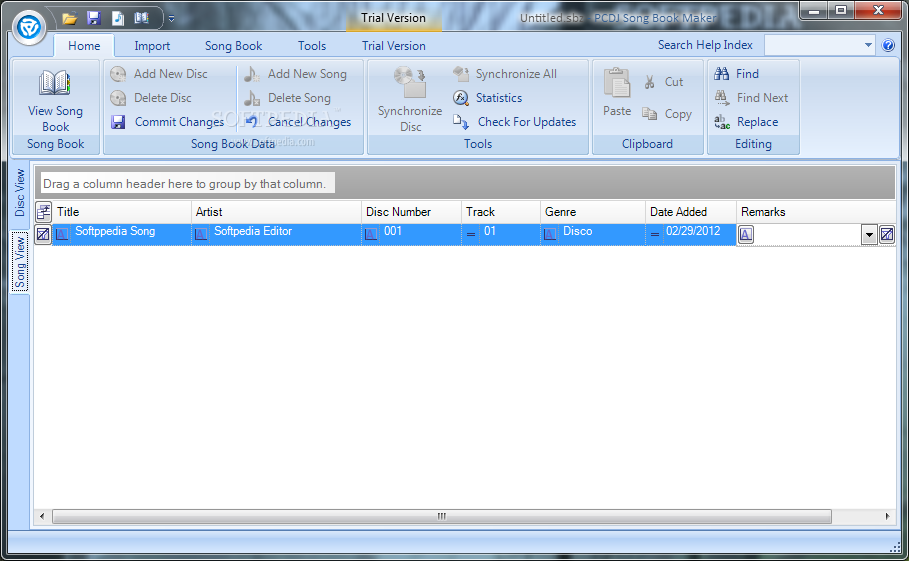Click Check For Updates
This screenshot has width=909, height=561.
(x=515, y=122)
